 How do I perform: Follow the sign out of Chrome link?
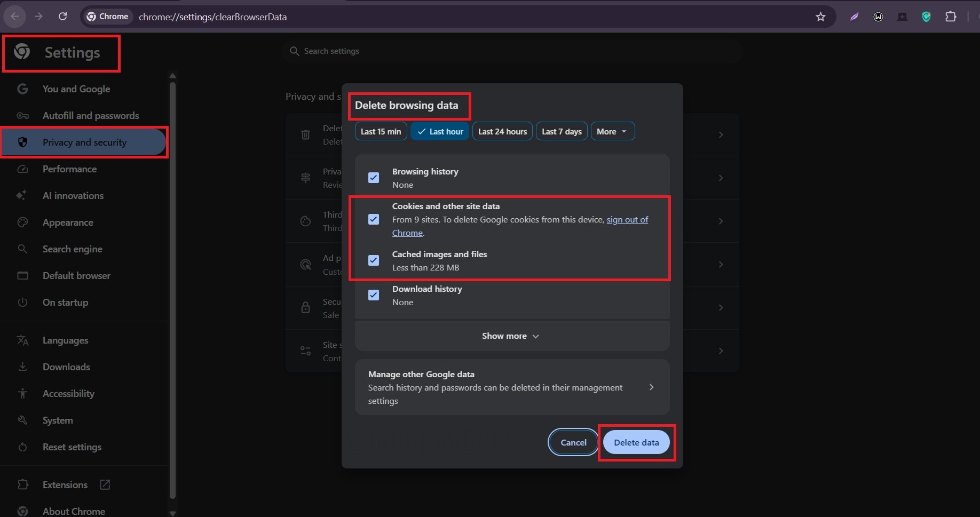pos(627,219)
